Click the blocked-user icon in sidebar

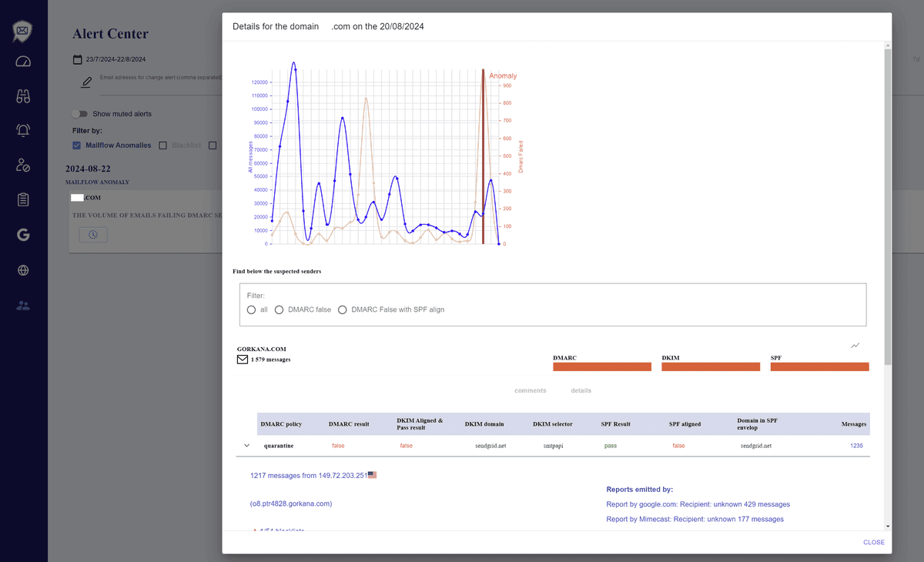pyautogui.click(x=23, y=165)
